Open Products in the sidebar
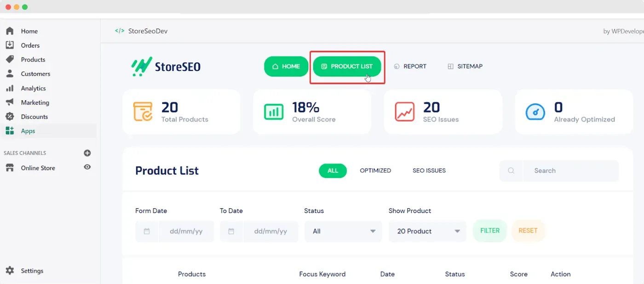 33,59
